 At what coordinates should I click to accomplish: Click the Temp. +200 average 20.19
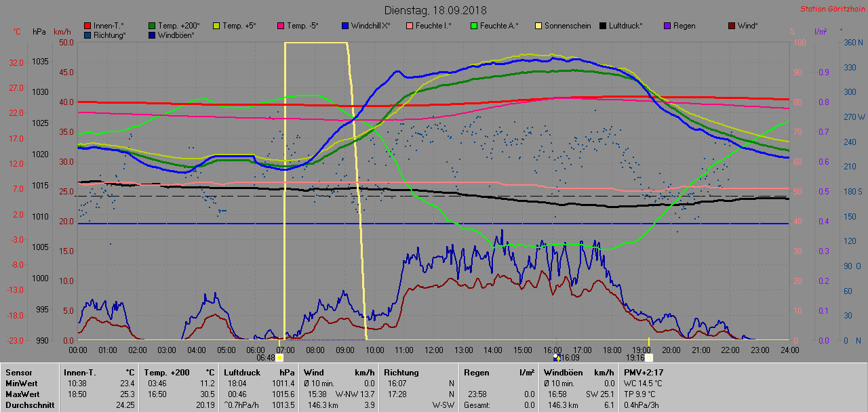pyautogui.click(x=204, y=405)
